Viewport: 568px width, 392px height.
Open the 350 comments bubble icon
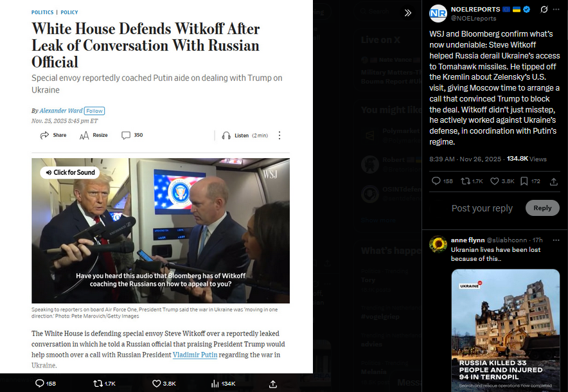(x=126, y=135)
